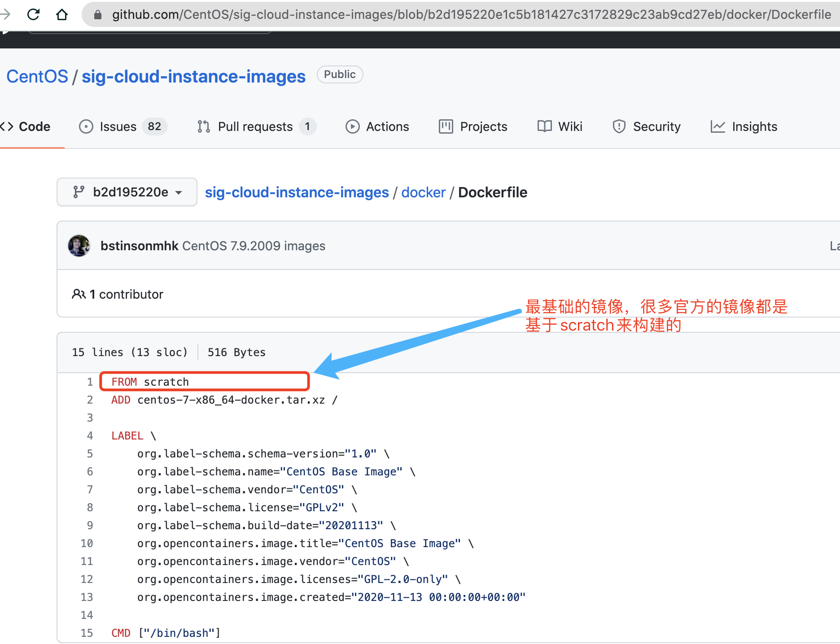
Task: Open the Security tab
Action: pos(646,126)
